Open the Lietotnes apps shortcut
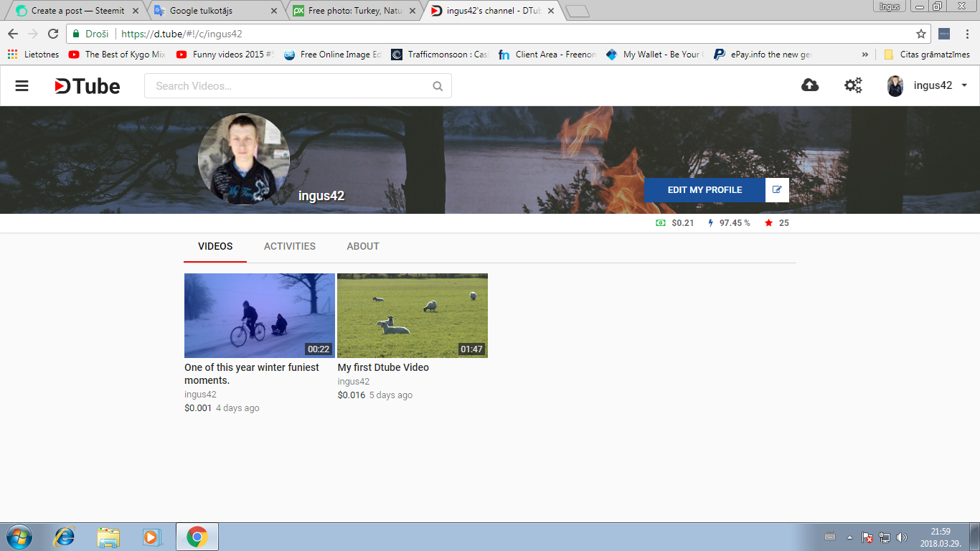This screenshot has height=551, width=980. click(33, 55)
